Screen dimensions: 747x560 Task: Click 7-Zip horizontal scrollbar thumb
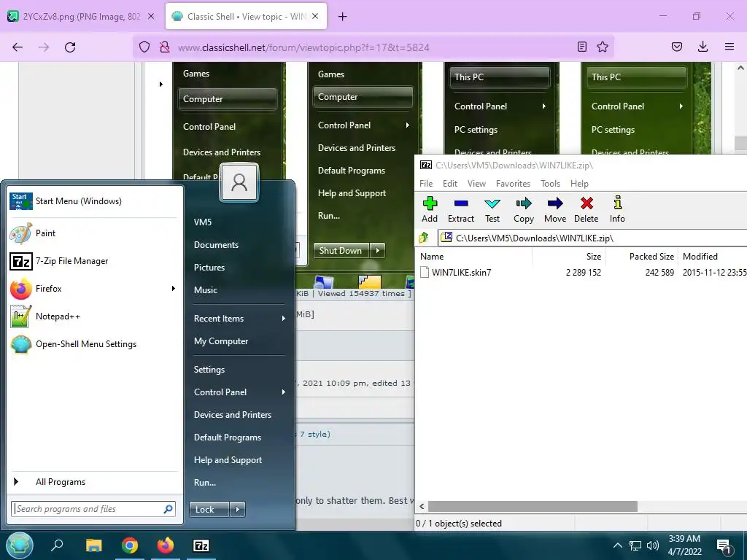tap(532, 506)
